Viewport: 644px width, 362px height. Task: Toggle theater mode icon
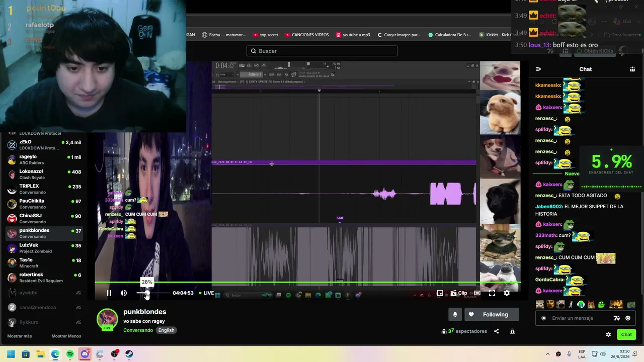pyautogui.click(x=477, y=293)
